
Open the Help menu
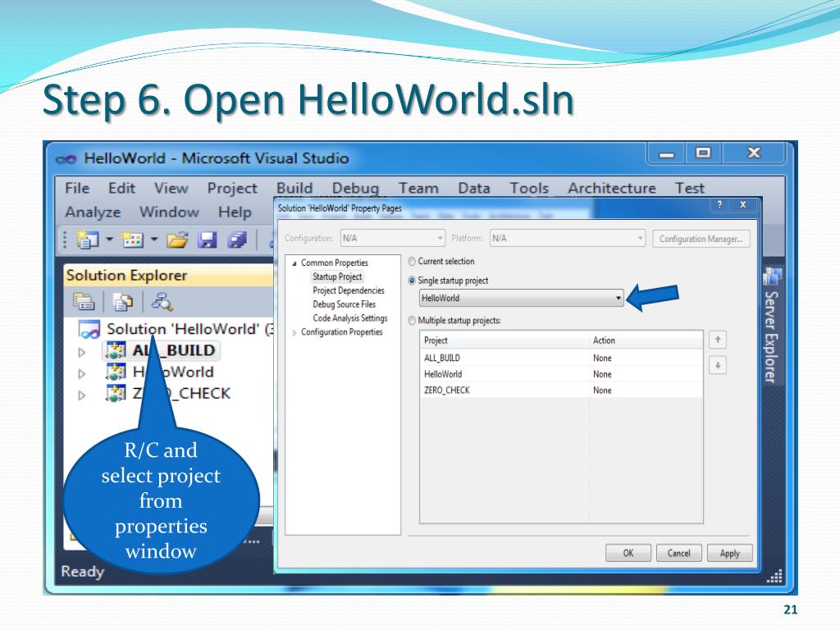(235, 212)
